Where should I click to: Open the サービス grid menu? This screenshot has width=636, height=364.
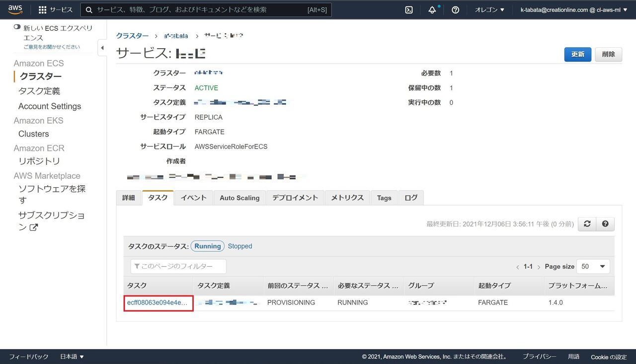tap(56, 10)
